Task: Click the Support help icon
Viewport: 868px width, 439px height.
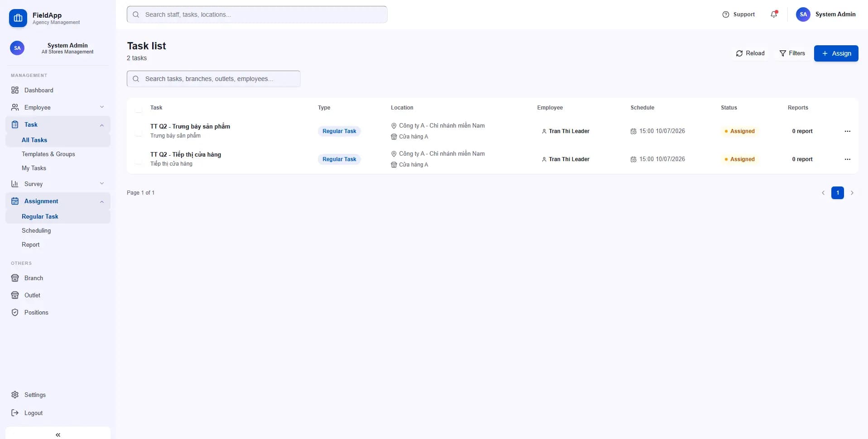Action: coord(726,14)
